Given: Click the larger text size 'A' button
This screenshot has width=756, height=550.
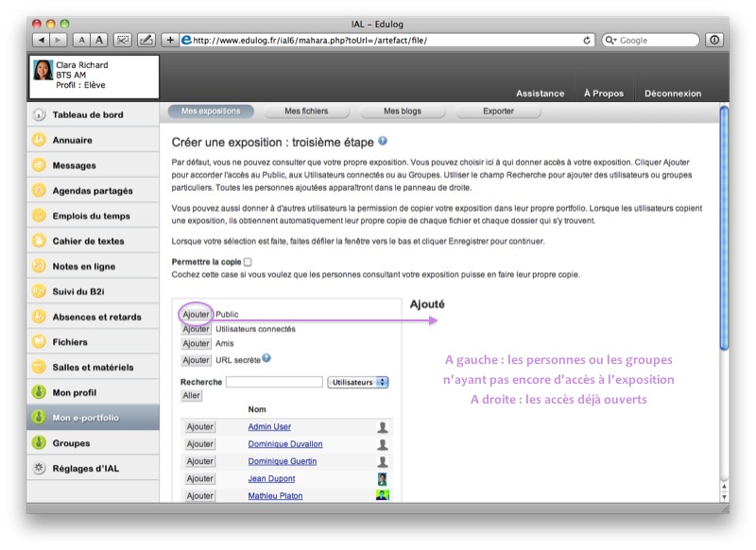Looking at the screenshot, I should point(98,40).
